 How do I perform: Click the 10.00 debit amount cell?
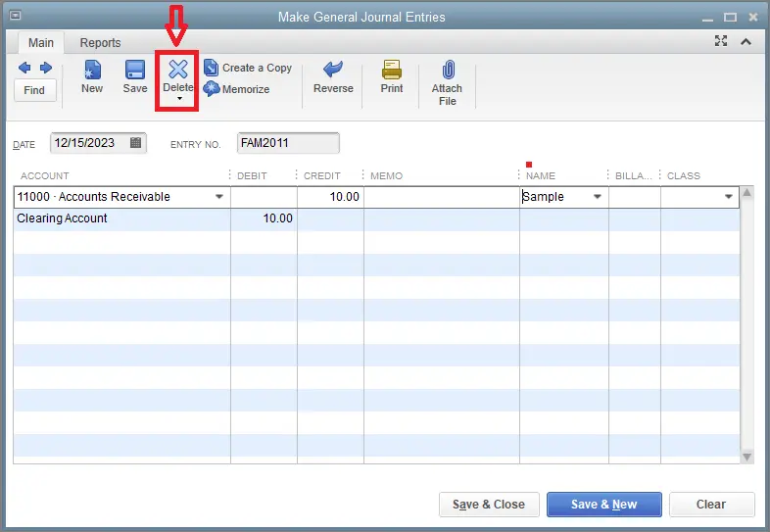[264, 218]
